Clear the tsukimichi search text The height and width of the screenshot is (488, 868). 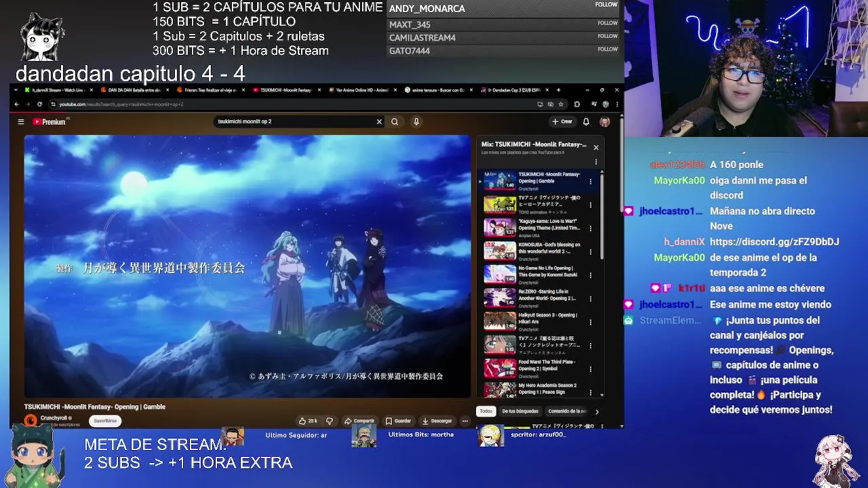(x=379, y=122)
